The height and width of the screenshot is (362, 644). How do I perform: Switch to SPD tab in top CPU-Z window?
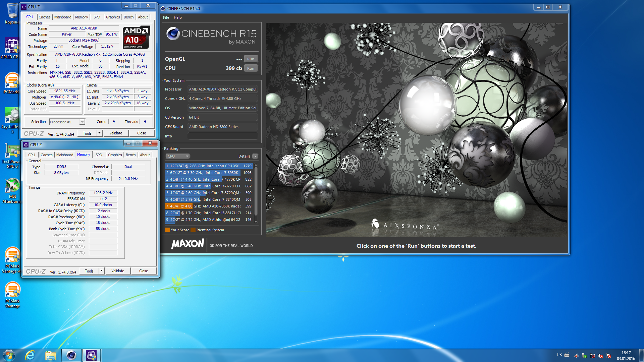(x=97, y=17)
